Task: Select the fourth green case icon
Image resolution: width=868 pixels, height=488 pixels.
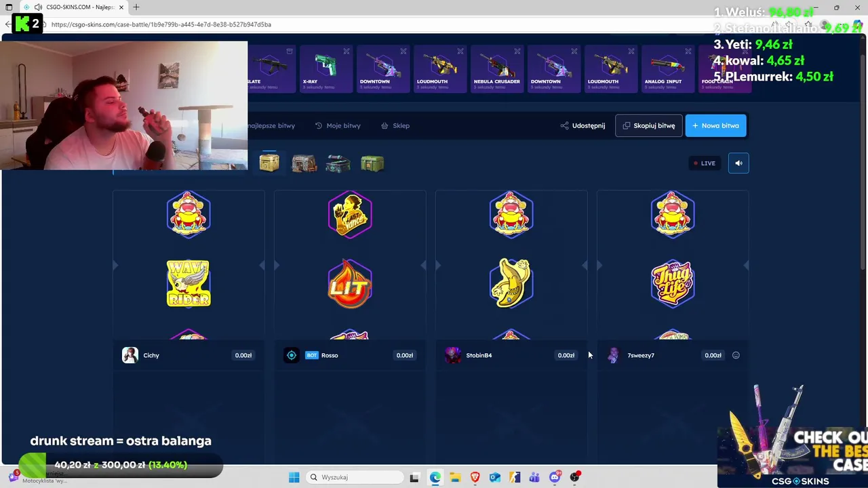Action: 372,163
